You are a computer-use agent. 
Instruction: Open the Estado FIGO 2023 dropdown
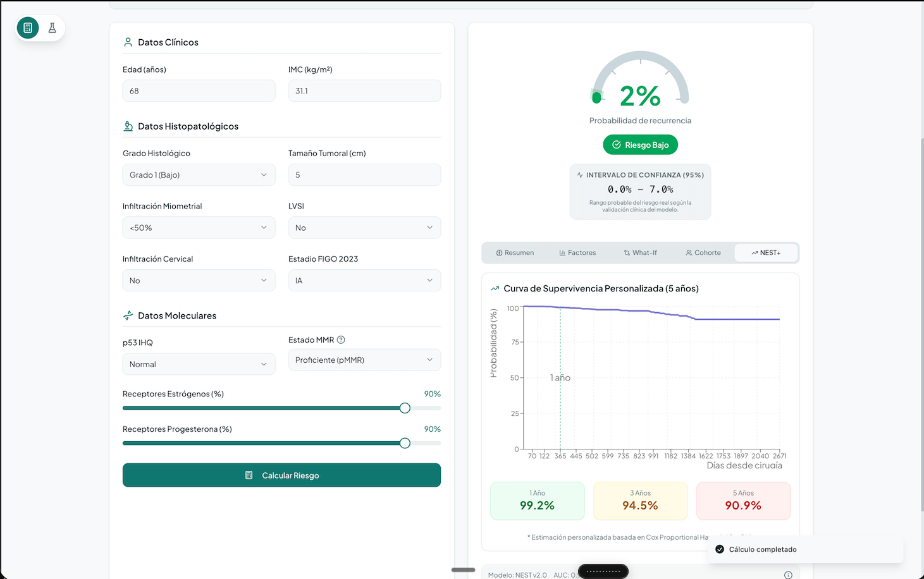(x=364, y=280)
